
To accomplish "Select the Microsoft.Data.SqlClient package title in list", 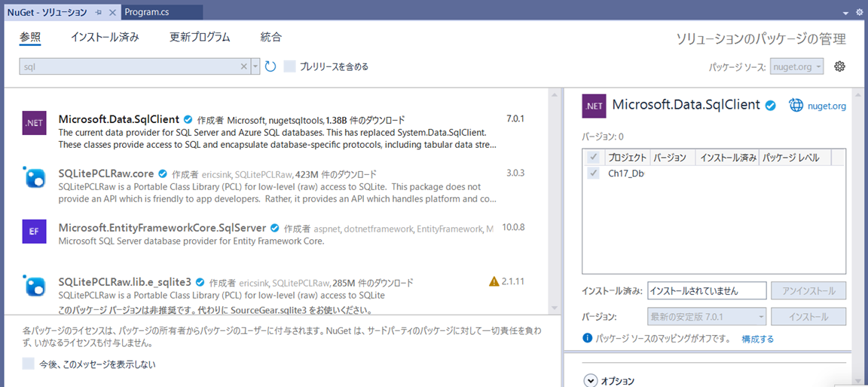I will pos(119,119).
